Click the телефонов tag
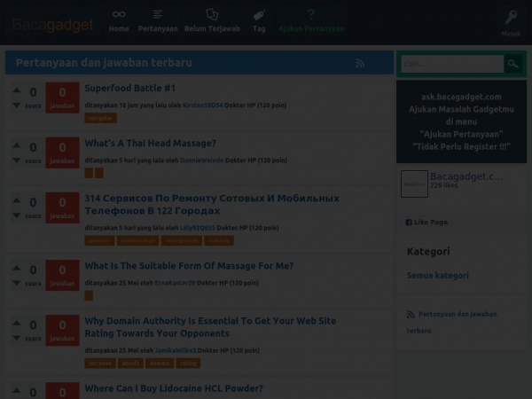532x399 pixels. 182,240
